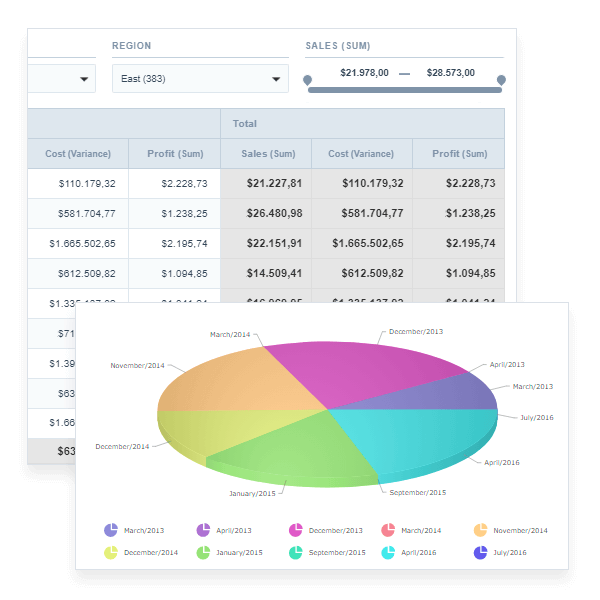
Task: Click the left Profit (Sum) column header
Action: pyautogui.click(x=175, y=153)
